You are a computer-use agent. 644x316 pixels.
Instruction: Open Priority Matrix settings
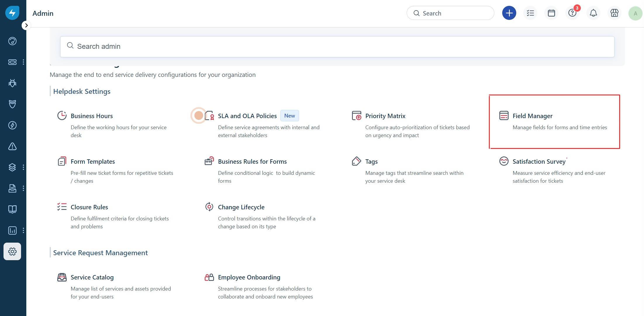[x=385, y=116]
